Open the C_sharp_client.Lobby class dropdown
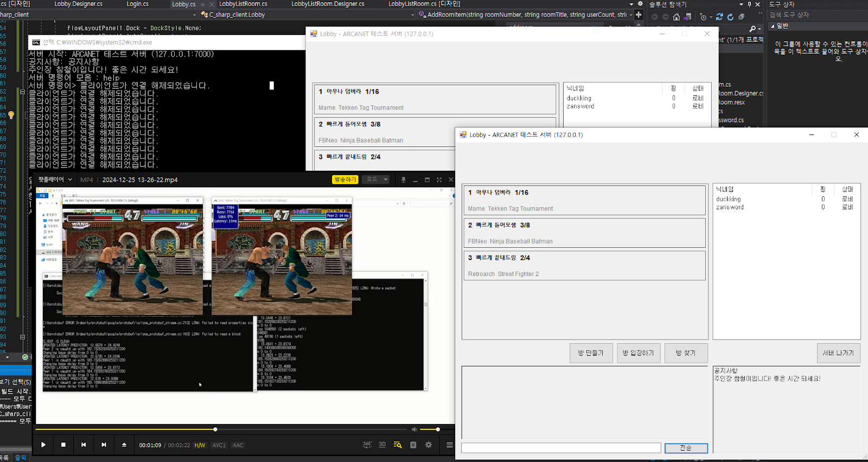Viewport: 868px width, 462px height. pos(307,15)
